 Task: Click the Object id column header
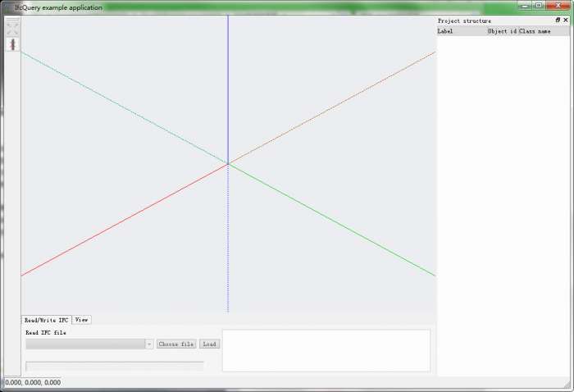click(502, 31)
